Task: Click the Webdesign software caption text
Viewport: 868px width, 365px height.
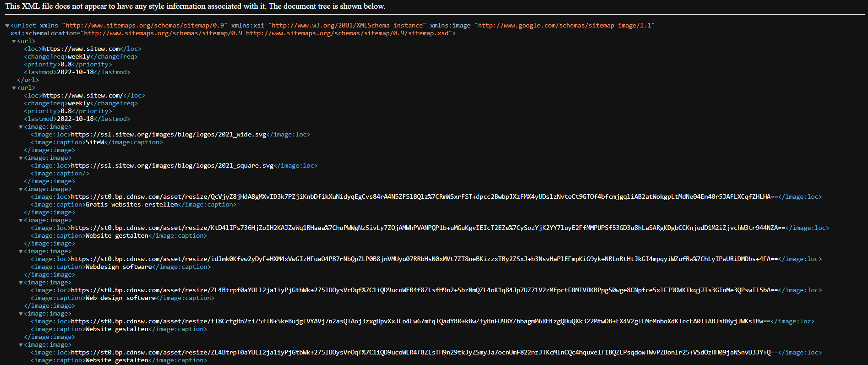Action: 119,267
